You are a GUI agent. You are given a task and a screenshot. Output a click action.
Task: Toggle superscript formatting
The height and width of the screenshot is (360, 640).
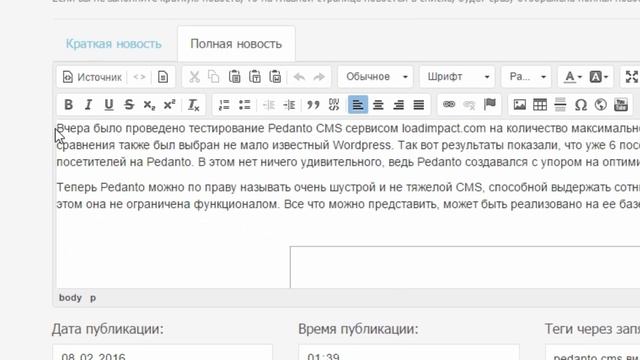coord(169,105)
